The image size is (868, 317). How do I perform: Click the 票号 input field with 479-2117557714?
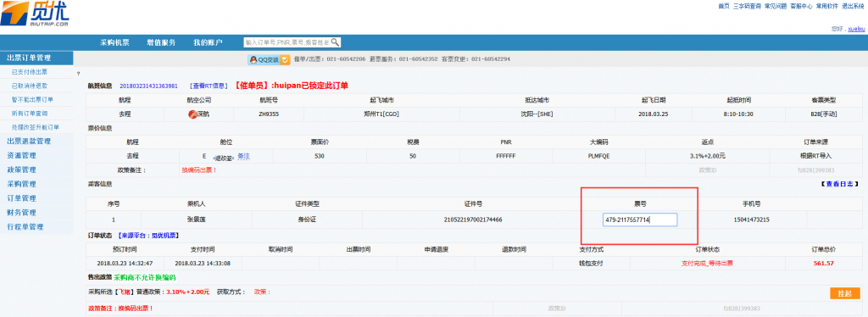[x=639, y=220]
